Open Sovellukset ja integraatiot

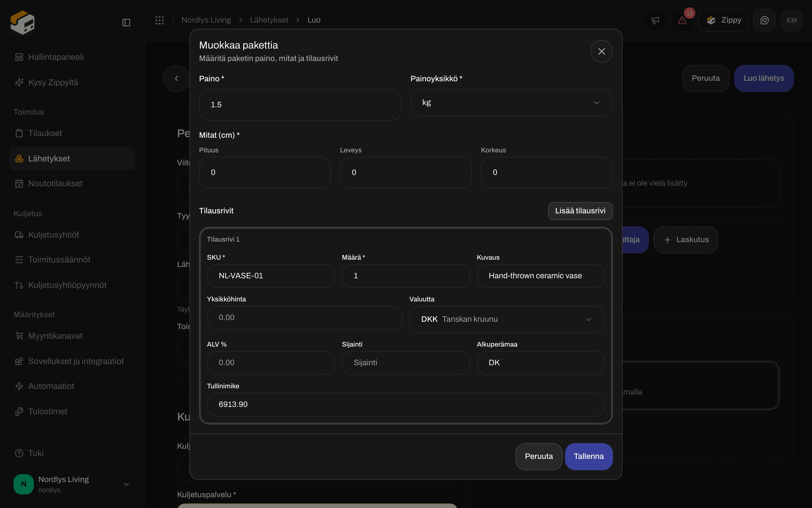pos(72,361)
